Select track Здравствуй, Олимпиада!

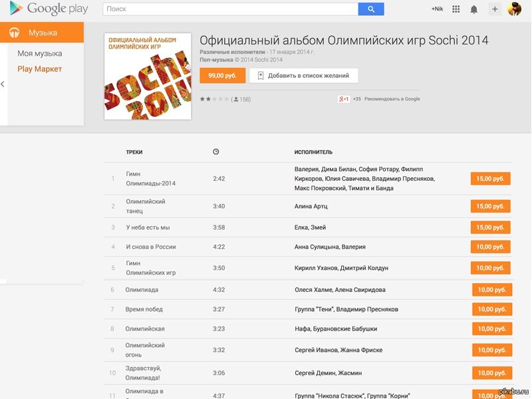pos(143,373)
